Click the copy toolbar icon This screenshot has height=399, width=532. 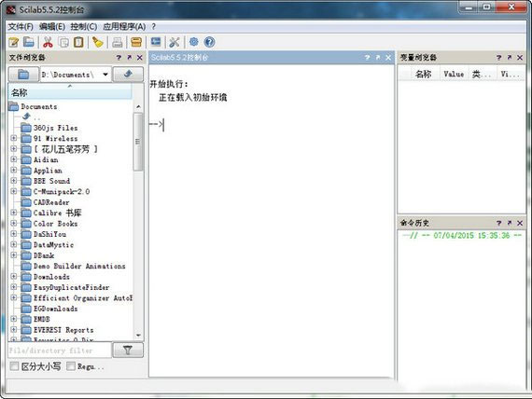(x=63, y=42)
